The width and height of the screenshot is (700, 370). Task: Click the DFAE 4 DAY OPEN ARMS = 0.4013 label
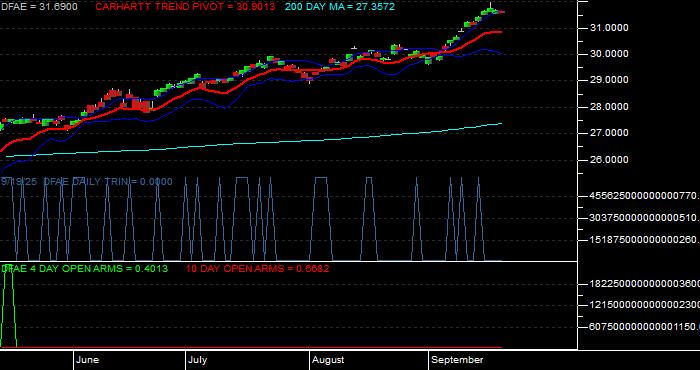[x=85, y=268]
